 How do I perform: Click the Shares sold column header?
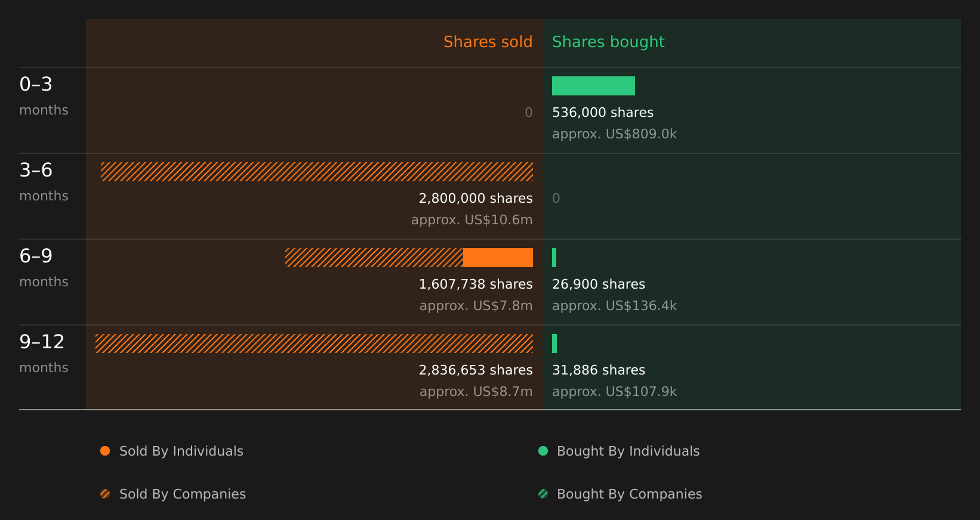point(488,42)
